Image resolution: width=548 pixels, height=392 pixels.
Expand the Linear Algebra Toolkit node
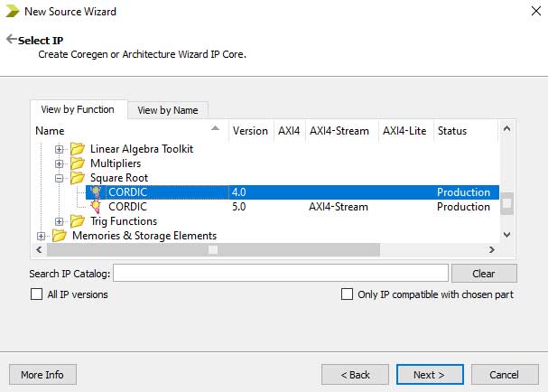[60, 149]
